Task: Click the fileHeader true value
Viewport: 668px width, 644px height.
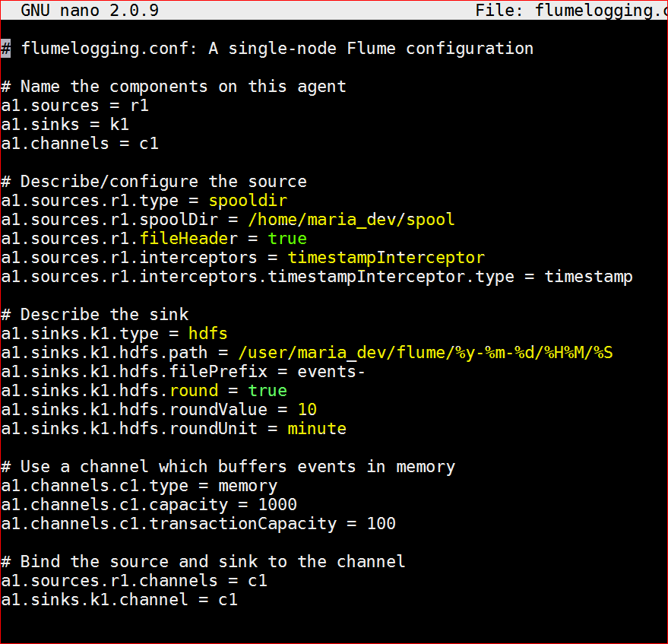Action: pyautogui.click(x=287, y=239)
